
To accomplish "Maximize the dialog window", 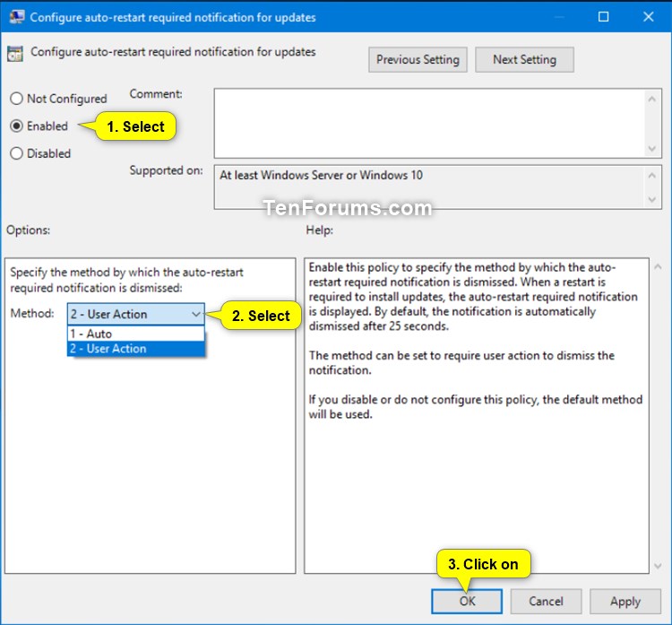I will point(603,17).
